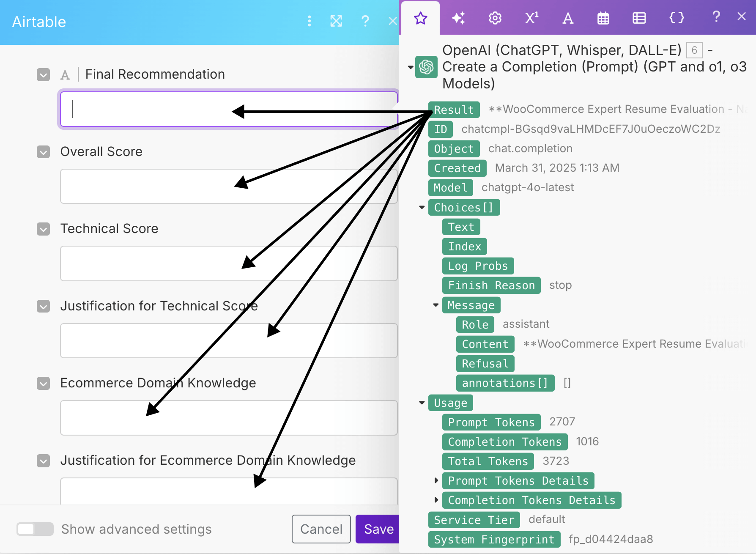Insert the Choices[] array pill
Viewport: 756px width, 554px height.
point(464,207)
